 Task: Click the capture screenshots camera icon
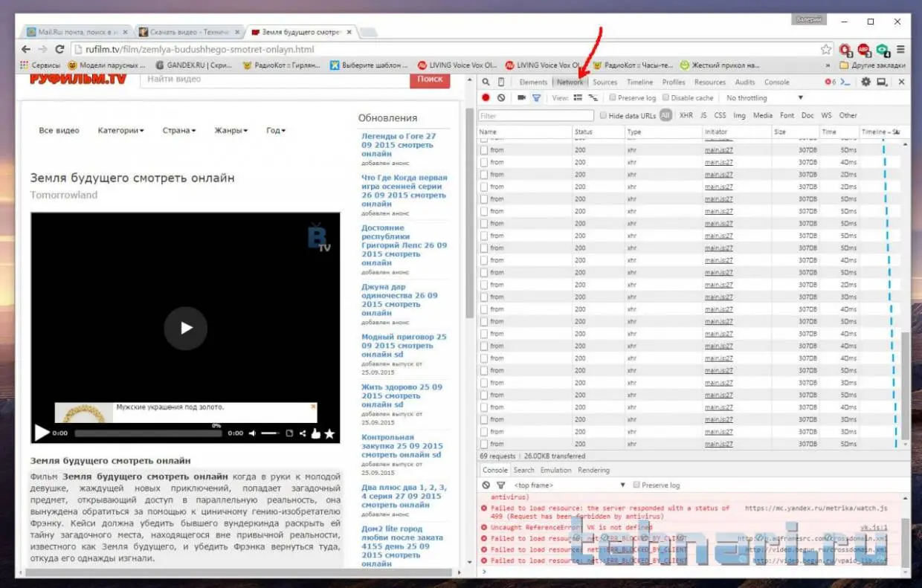click(521, 98)
